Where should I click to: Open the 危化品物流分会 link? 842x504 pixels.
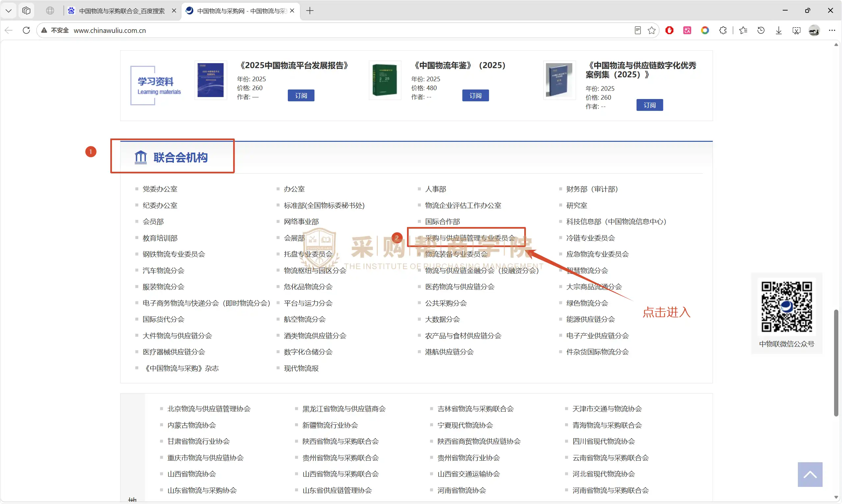[x=308, y=287]
